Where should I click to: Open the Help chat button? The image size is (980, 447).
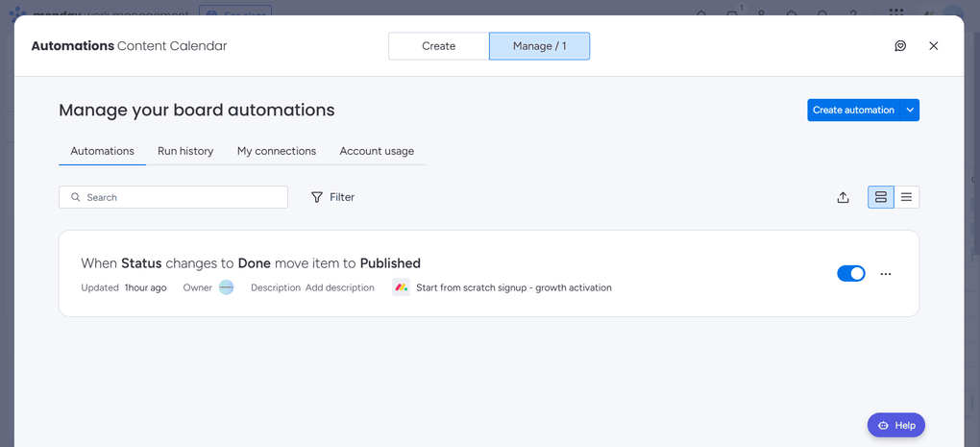(896, 425)
